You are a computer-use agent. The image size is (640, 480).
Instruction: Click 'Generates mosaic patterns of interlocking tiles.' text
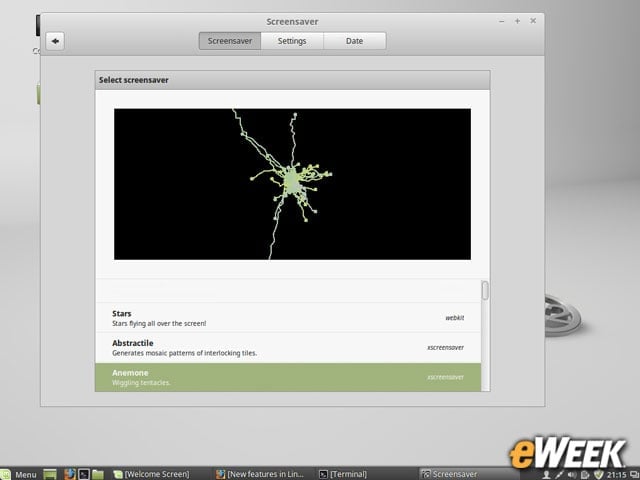pos(184,353)
